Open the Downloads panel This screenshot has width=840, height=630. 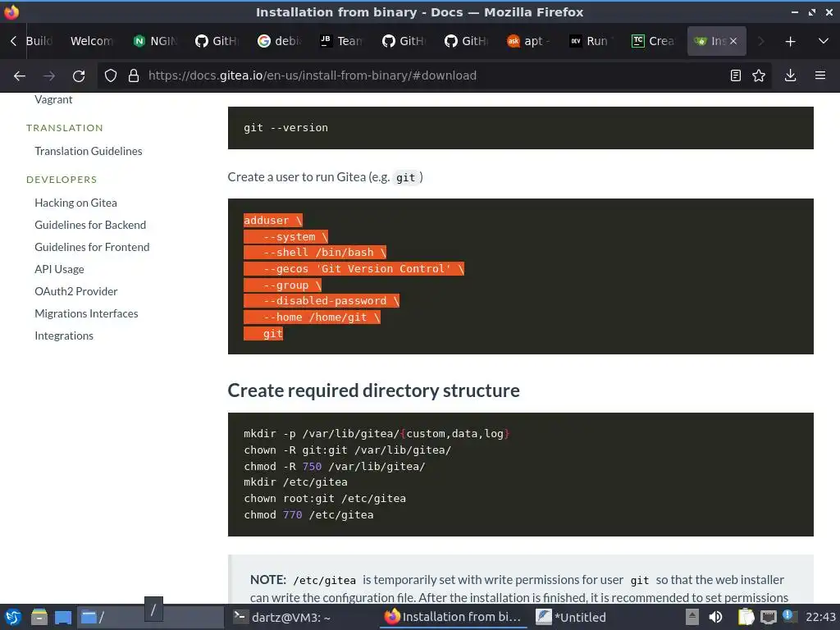tap(790, 75)
